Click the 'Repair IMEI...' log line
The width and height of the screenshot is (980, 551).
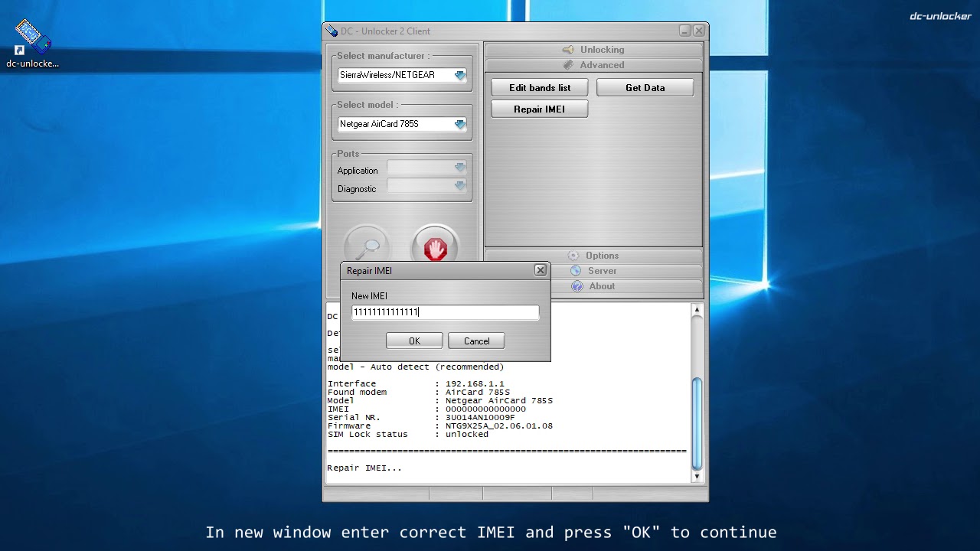tap(364, 468)
